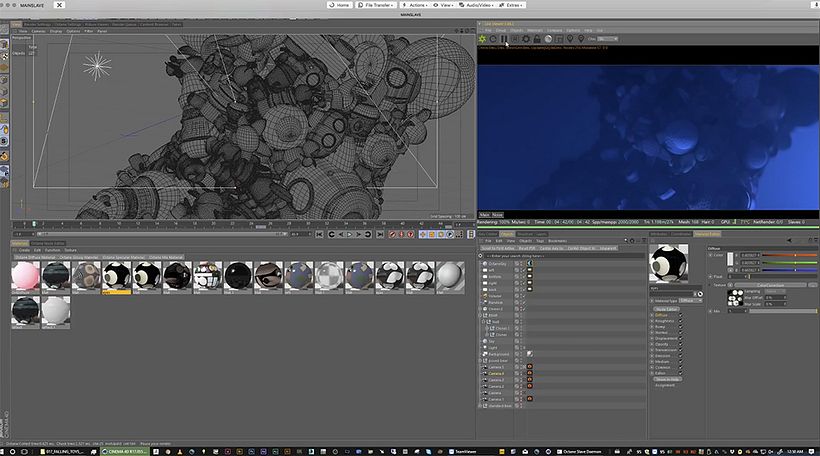This screenshot has height=456, width=820.
Task: Click the Camera.4 Octane camera tag
Action: (x=529, y=373)
